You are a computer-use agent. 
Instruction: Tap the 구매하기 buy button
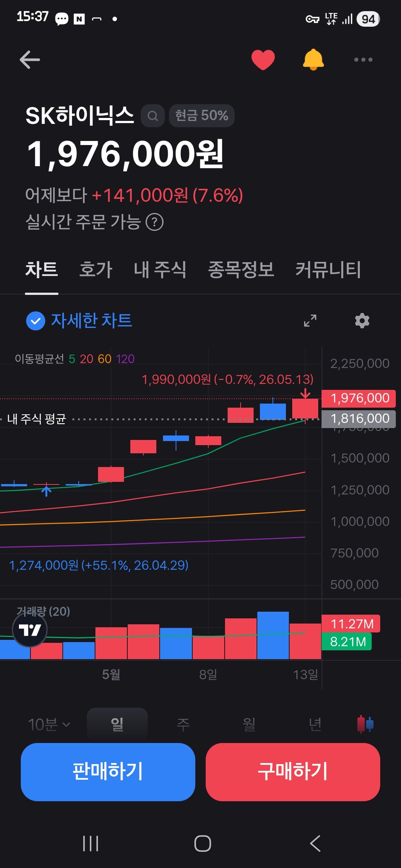tap(293, 772)
